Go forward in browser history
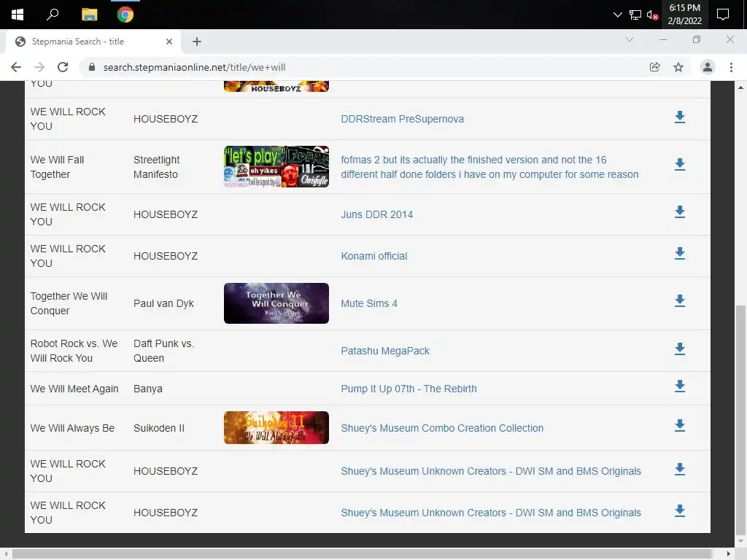The image size is (747, 560). click(x=39, y=67)
